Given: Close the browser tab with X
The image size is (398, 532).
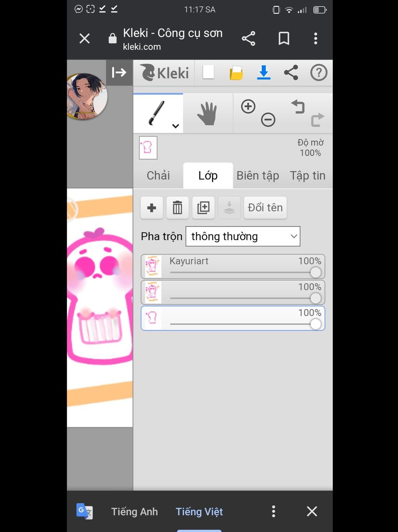Looking at the screenshot, I should coord(84,38).
